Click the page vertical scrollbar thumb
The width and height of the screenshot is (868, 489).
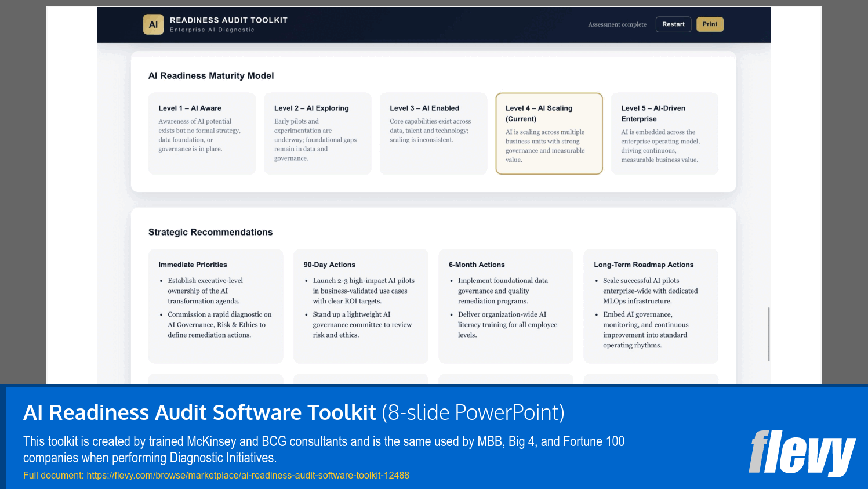[x=769, y=334]
